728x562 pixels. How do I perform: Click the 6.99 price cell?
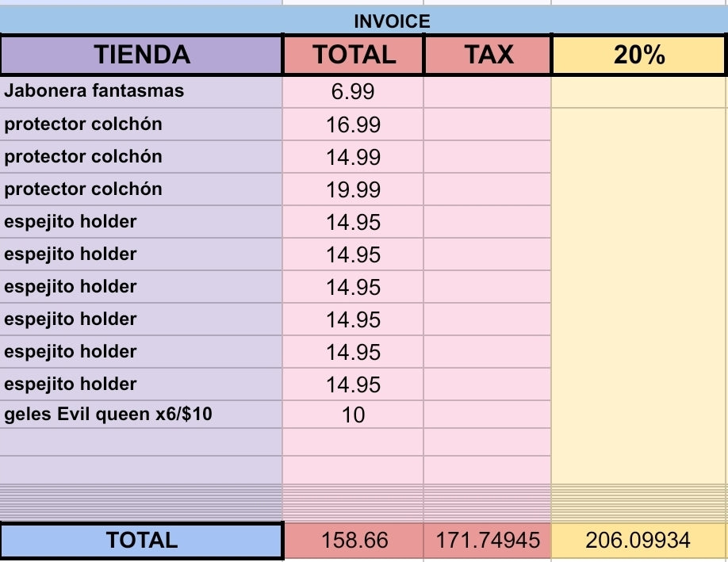click(x=354, y=92)
